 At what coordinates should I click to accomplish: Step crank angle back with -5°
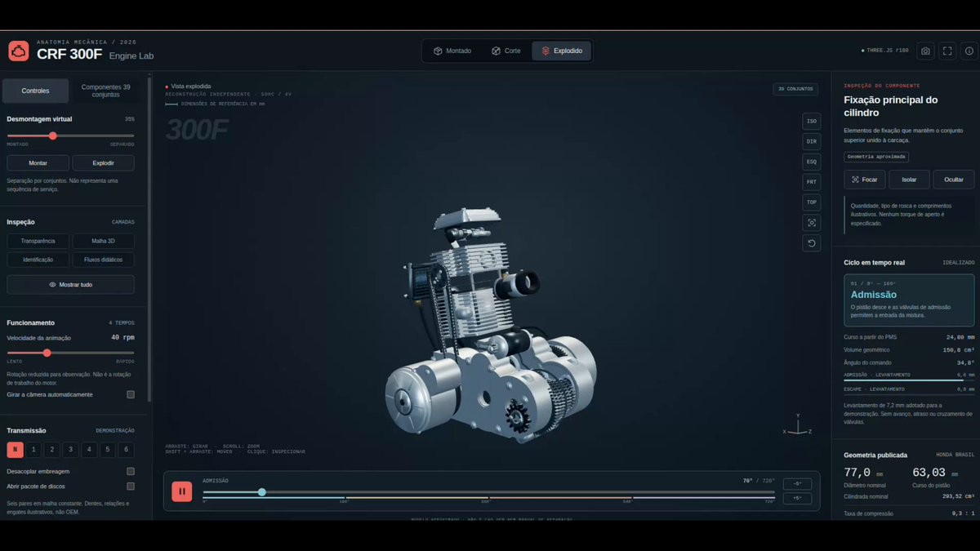click(x=797, y=483)
